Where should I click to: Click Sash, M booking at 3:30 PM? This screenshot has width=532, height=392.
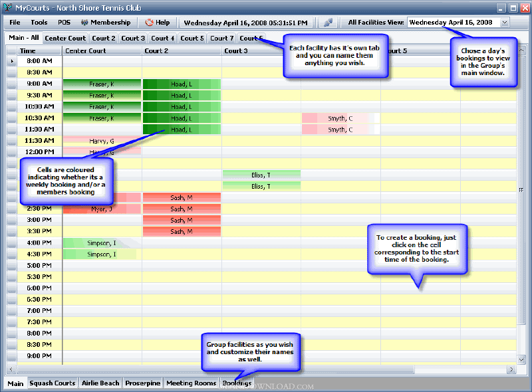coord(182,232)
